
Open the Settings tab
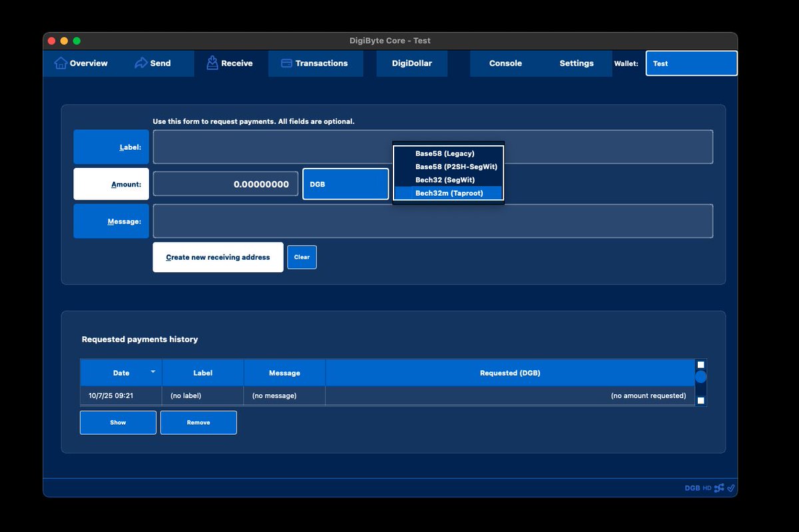(576, 63)
